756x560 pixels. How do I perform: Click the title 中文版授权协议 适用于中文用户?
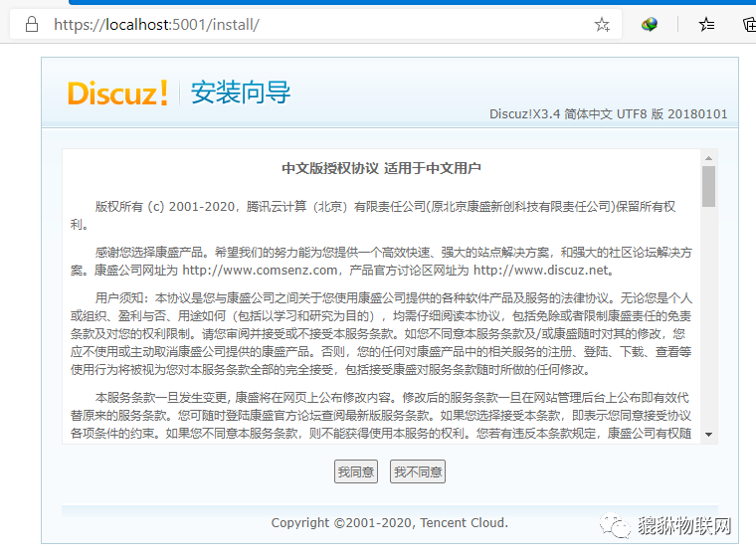tap(381, 168)
